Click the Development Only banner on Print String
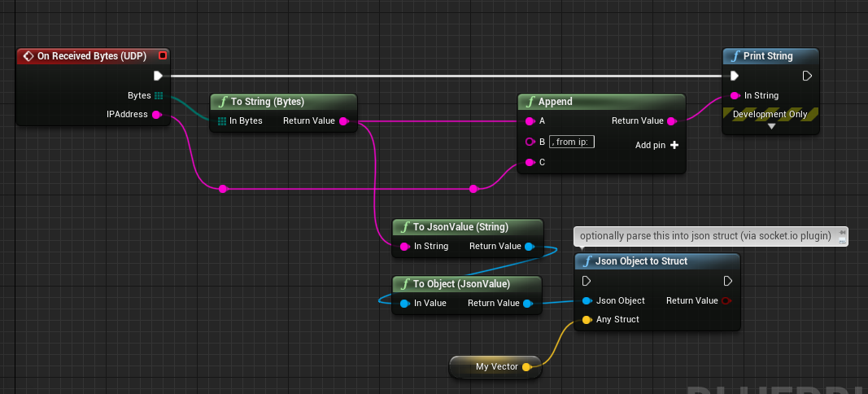 pyautogui.click(x=770, y=114)
